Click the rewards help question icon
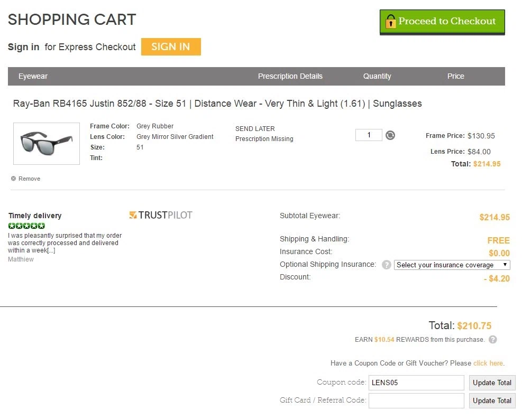The image size is (522, 420). (x=493, y=340)
